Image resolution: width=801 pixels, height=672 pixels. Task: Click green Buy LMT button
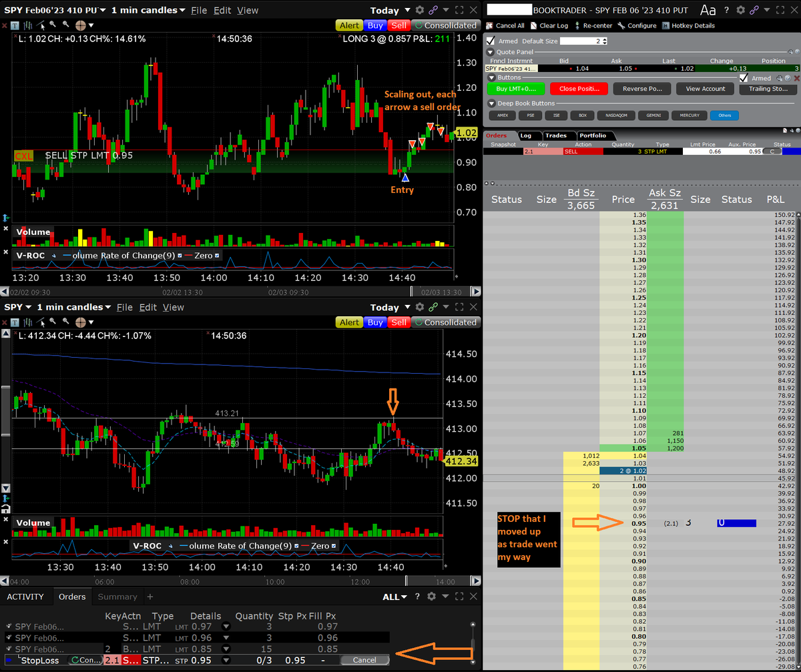coord(516,89)
